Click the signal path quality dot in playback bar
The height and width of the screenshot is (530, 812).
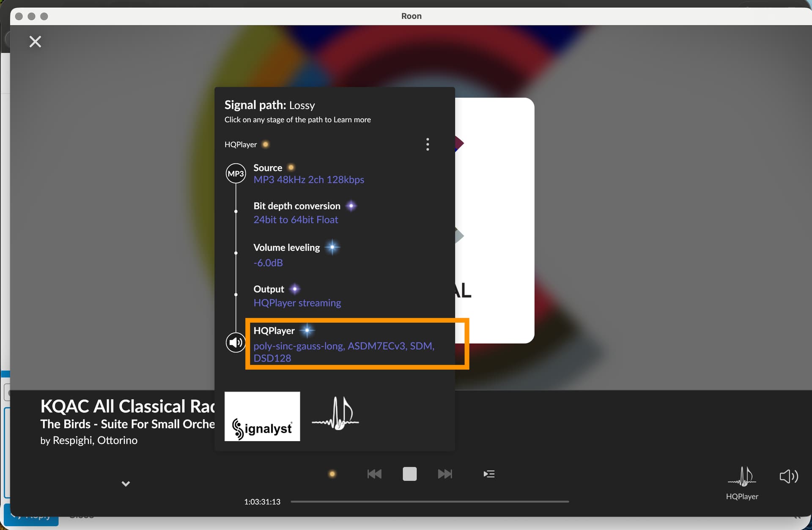pyautogui.click(x=332, y=474)
